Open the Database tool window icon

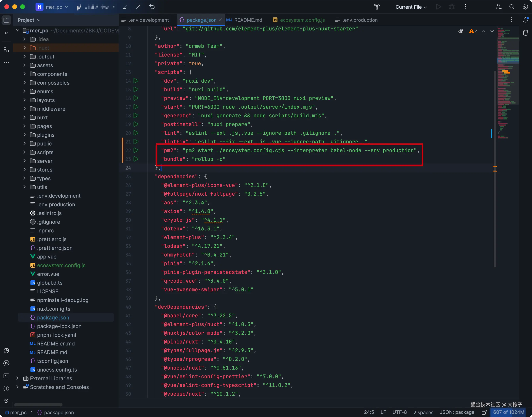(526, 33)
